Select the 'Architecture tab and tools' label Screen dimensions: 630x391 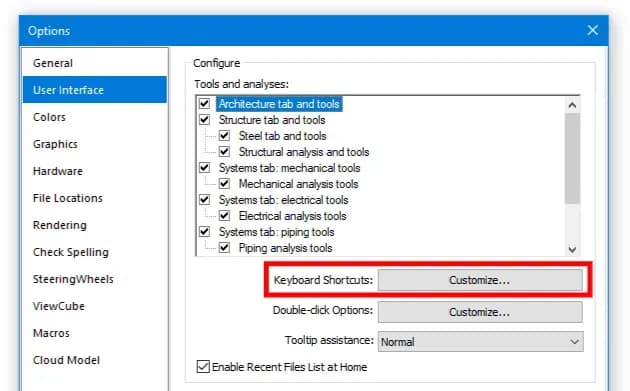pyautogui.click(x=279, y=104)
